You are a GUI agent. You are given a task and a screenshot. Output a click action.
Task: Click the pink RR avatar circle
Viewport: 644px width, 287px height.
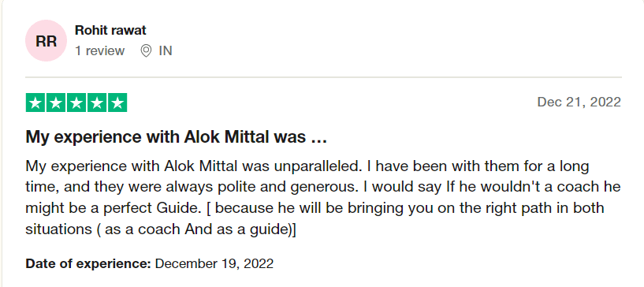tap(46, 41)
